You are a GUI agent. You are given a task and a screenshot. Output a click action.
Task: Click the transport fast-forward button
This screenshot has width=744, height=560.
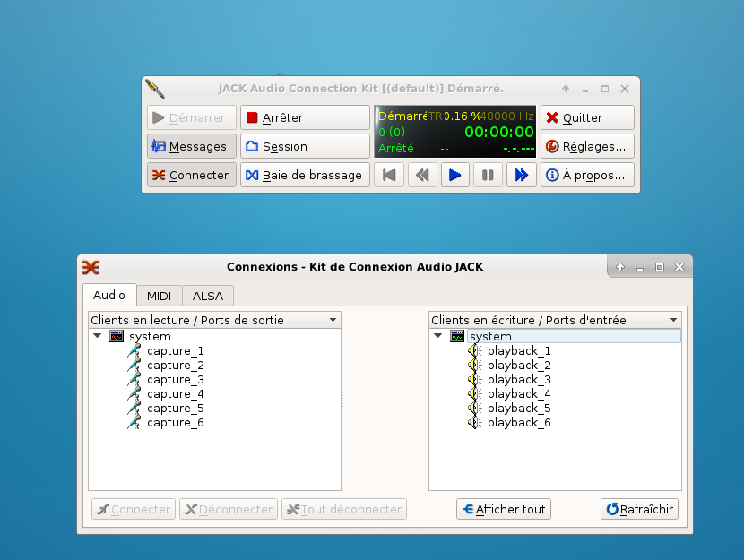[x=521, y=175]
